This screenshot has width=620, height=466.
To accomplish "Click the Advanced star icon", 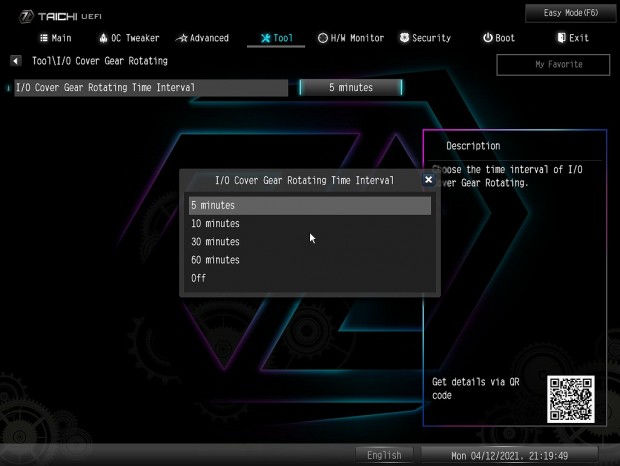I will click(x=181, y=38).
